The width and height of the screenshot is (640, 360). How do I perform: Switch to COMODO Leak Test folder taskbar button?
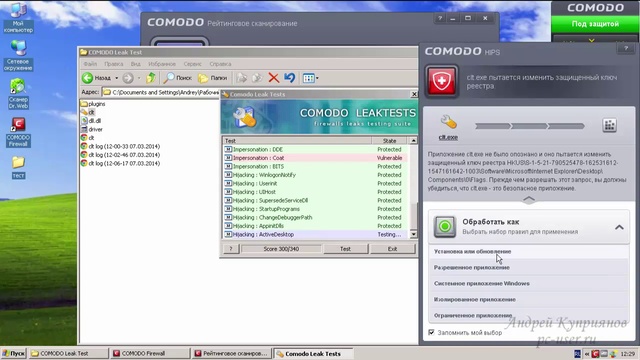click(x=69, y=353)
